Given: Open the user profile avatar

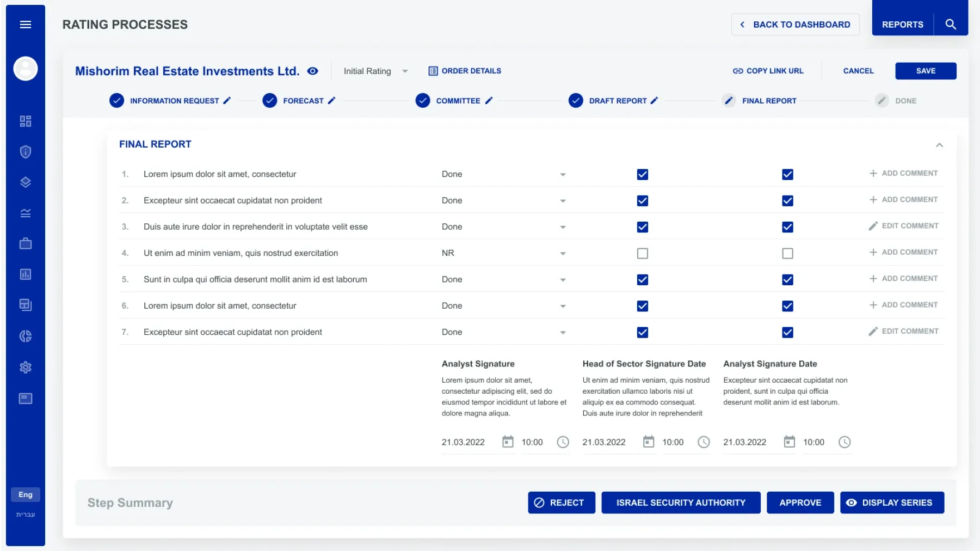Looking at the screenshot, I should (x=25, y=69).
